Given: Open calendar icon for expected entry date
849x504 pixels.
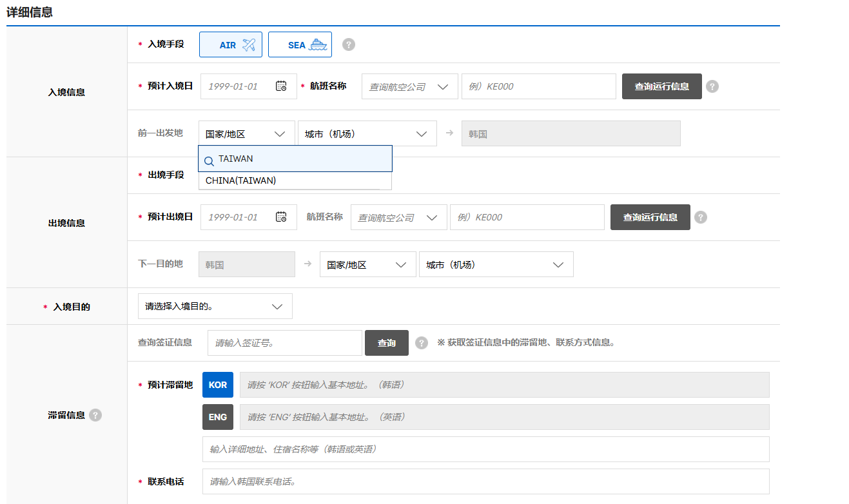Looking at the screenshot, I should [281, 86].
